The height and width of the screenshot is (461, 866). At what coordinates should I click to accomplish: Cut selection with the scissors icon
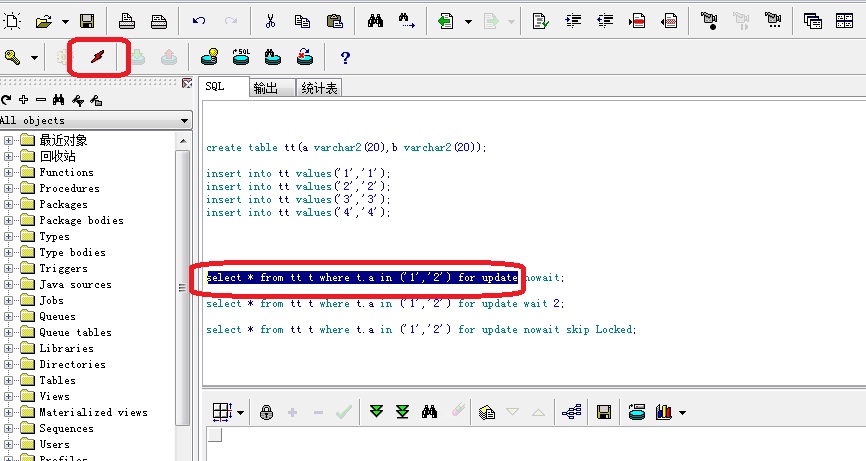tap(270, 21)
